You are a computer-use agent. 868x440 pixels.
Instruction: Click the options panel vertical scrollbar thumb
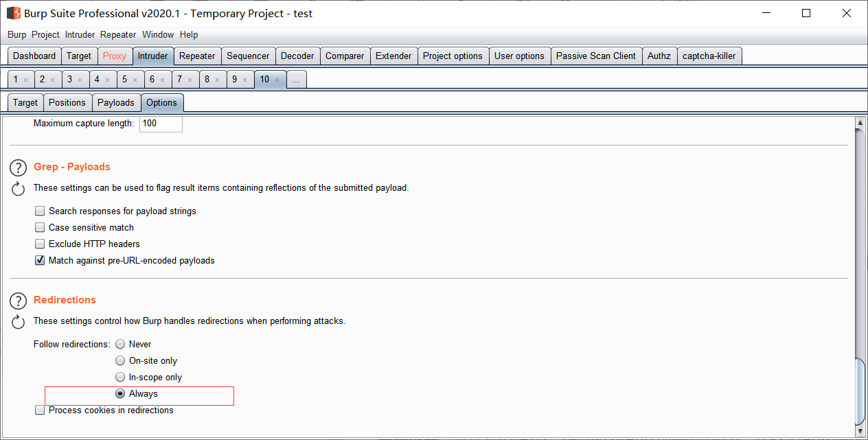pos(859,391)
